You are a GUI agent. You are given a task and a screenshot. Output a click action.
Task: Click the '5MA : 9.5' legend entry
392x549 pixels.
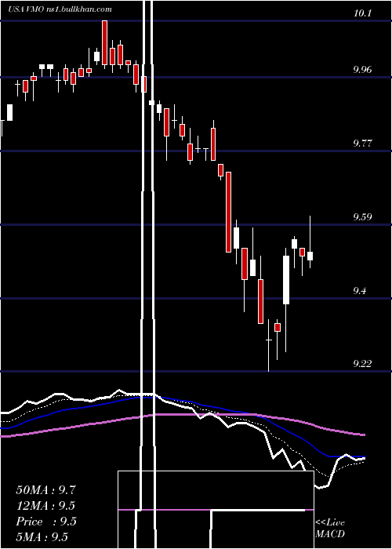point(42,537)
